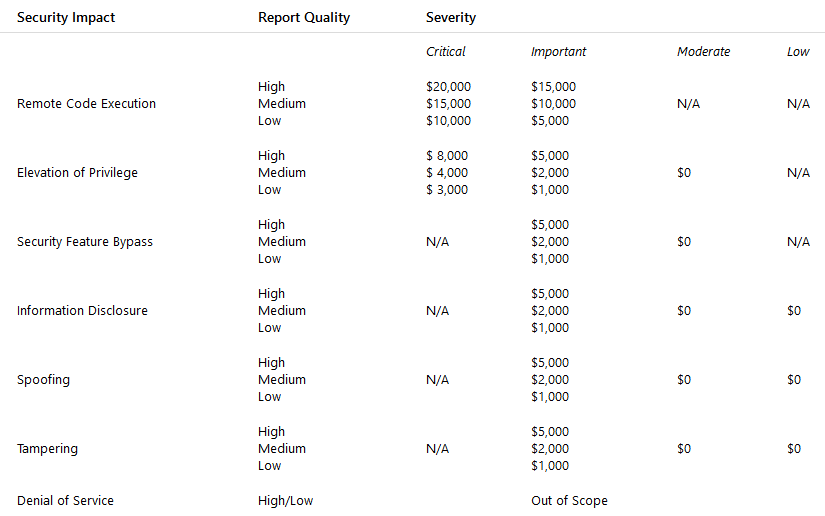The width and height of the screenshot is (825, 516).
Task: Select the Important severity sub-header
Action: tap(558, 51)
